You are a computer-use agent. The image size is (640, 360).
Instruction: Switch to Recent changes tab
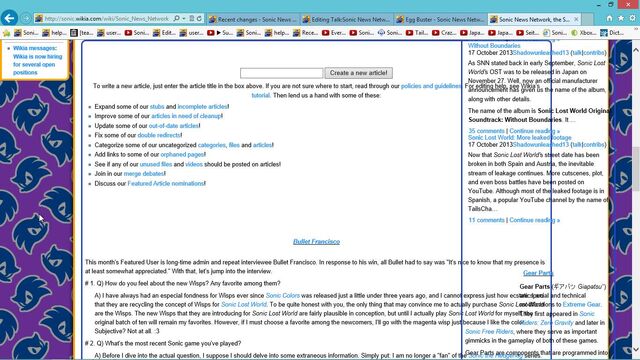[x=253, y=19]
